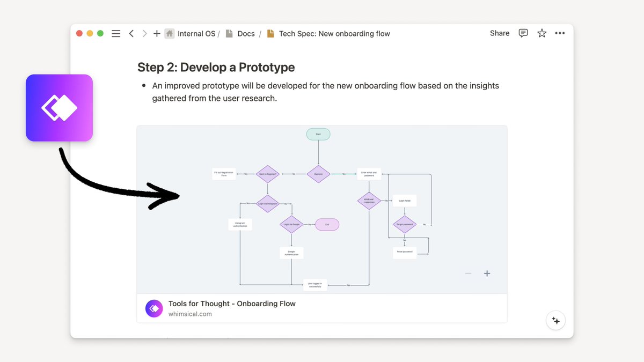Viewport: 644px width, 362px height.
Task: Open Internal OS breadcrumb
Action: click(x=196, y=33)
